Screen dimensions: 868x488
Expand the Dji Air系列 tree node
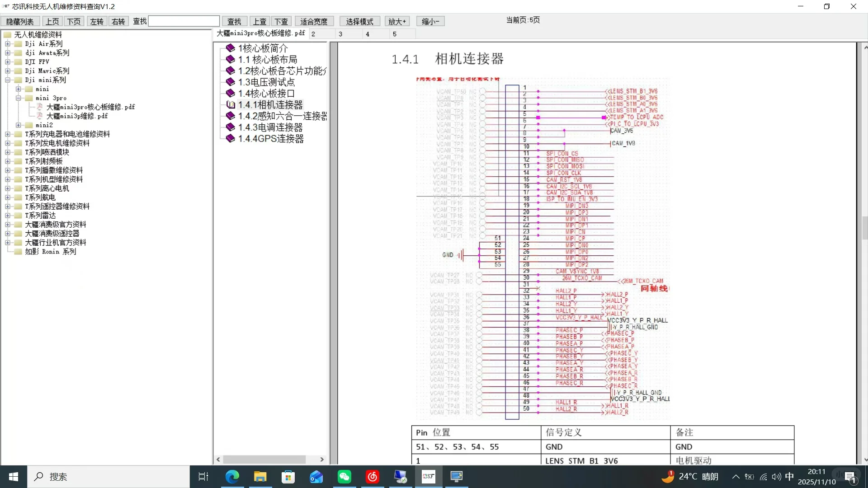(x=7, y=43)
